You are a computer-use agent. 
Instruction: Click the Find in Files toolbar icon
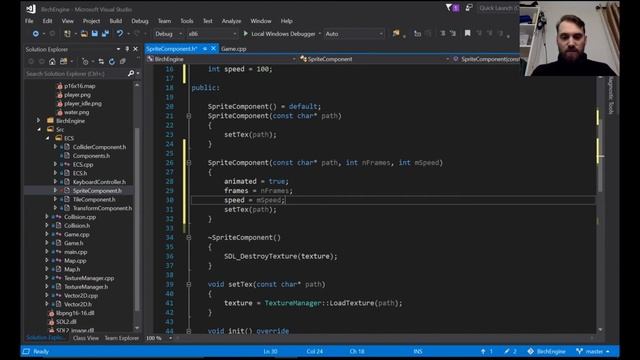pyautogui.click(x=396, y=34)
